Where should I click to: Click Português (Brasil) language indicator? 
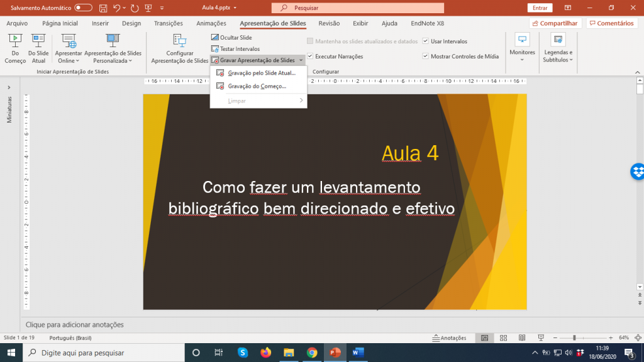70,337
